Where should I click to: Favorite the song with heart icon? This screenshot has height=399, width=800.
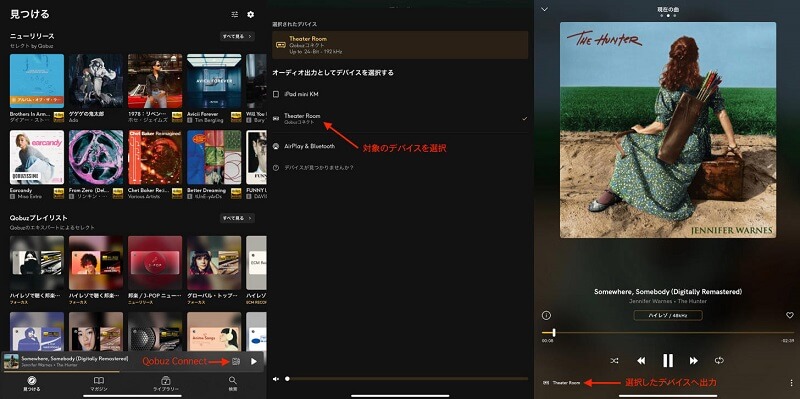tap(790, 315)
